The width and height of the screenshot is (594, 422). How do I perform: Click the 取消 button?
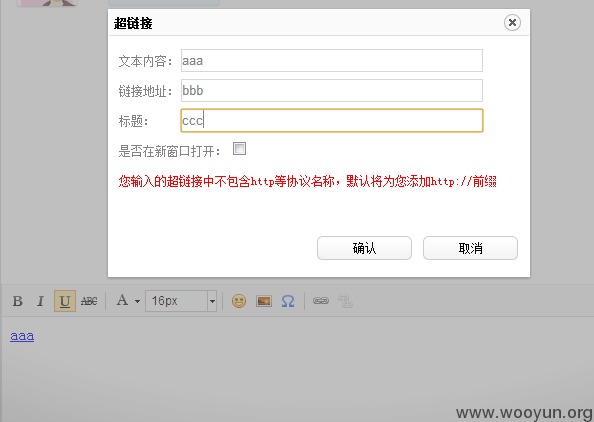point(471,248)
